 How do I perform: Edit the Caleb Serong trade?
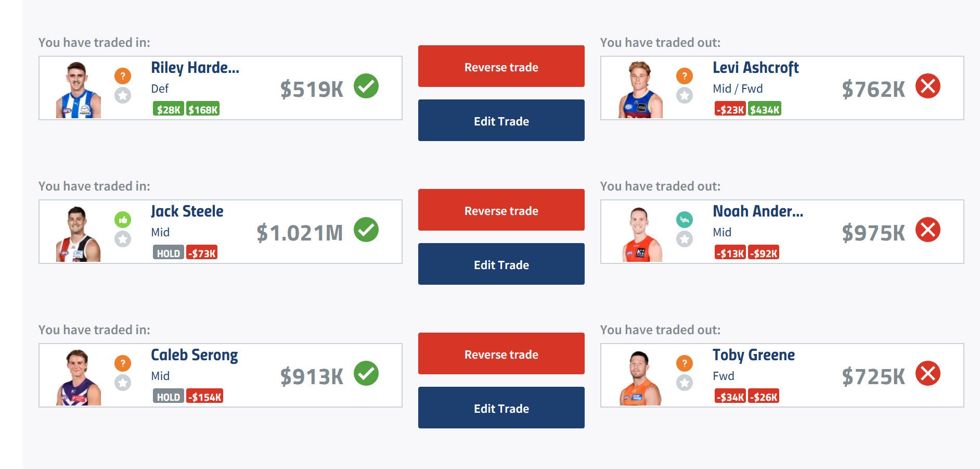[501, 408]
